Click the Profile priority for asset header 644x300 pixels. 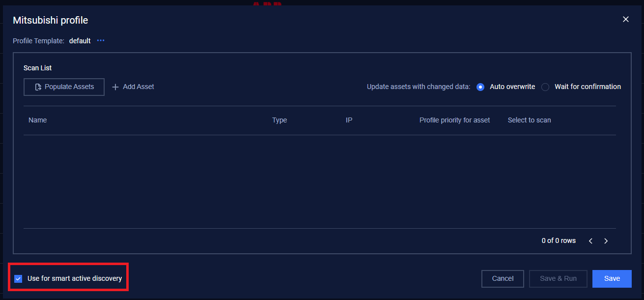coord(455,120)
